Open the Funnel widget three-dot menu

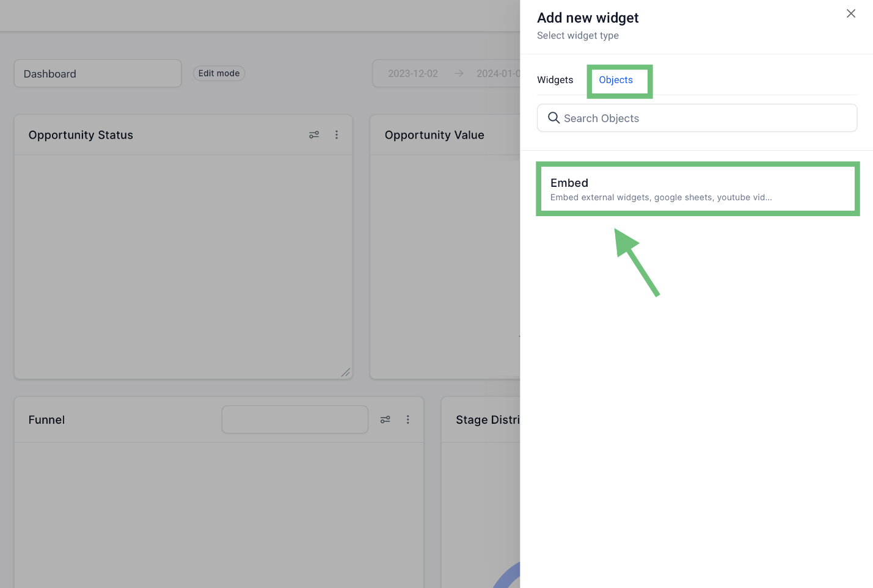point(408,419)
